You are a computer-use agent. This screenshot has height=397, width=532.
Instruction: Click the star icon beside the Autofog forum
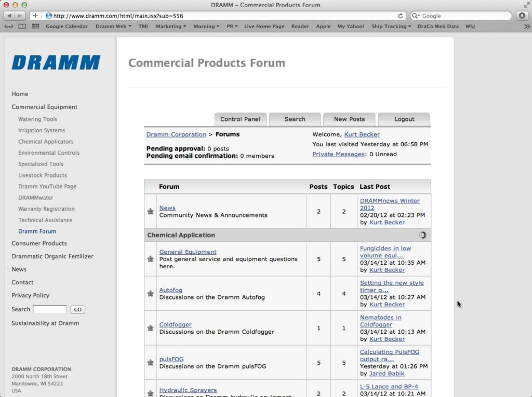pyautogui.click(x=150, y=294)
